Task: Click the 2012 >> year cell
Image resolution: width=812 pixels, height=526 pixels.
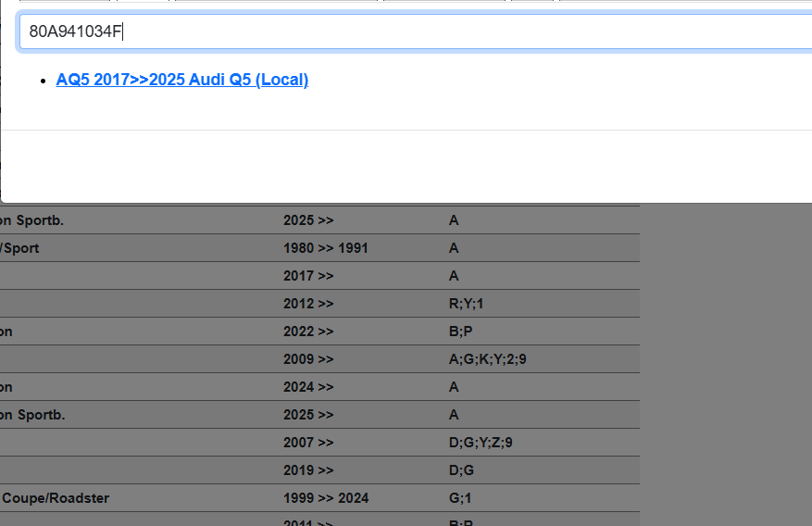Action: click(308, 304)
